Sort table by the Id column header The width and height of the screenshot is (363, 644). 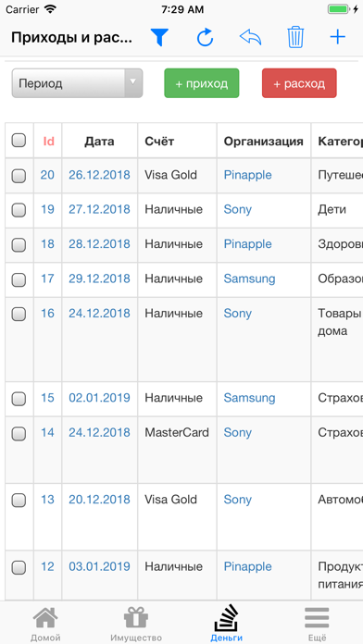click(48, 142)
